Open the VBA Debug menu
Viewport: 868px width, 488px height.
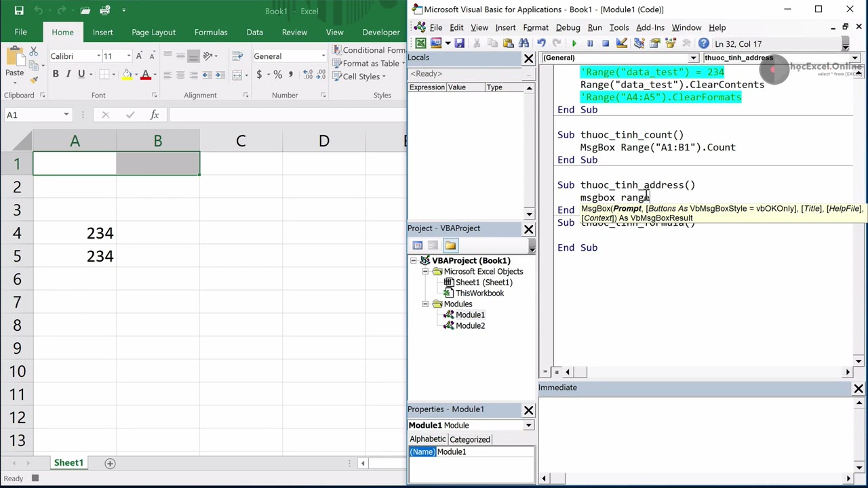point(568,28)
